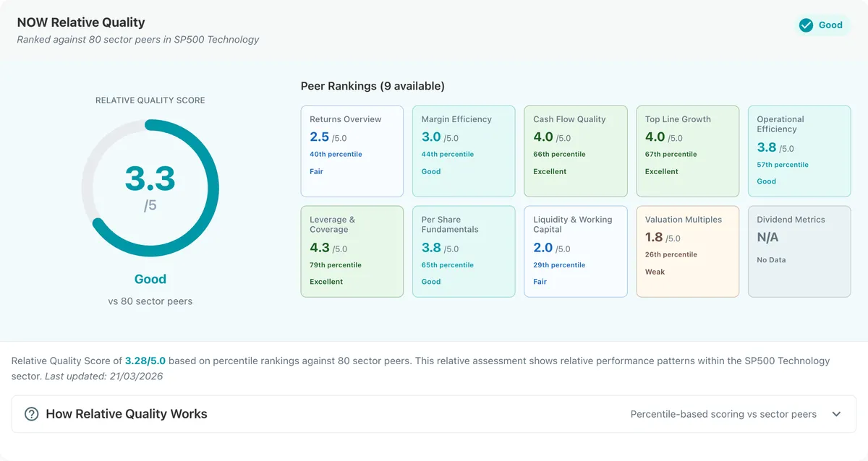Image resolution: width=868 pixels, height=461 pixels.
Task: Click the Last updated: 21/03/2026 text
Action: click(104, 376)
